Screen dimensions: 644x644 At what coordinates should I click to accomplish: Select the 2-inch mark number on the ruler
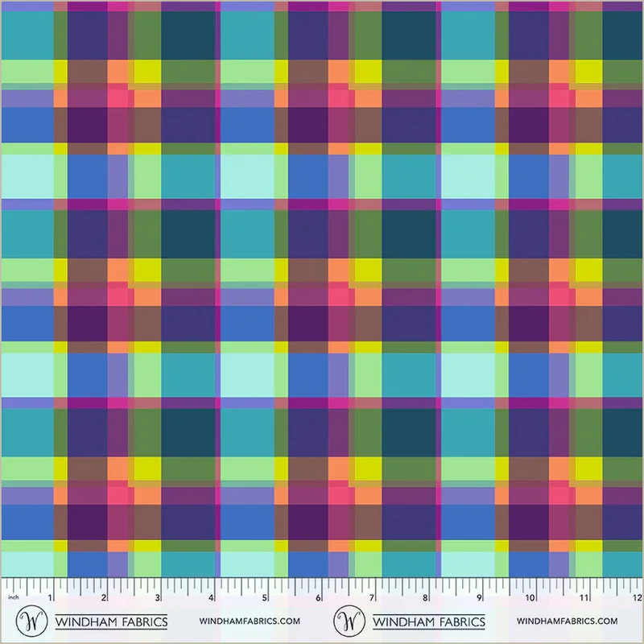[x=104, y=597]
